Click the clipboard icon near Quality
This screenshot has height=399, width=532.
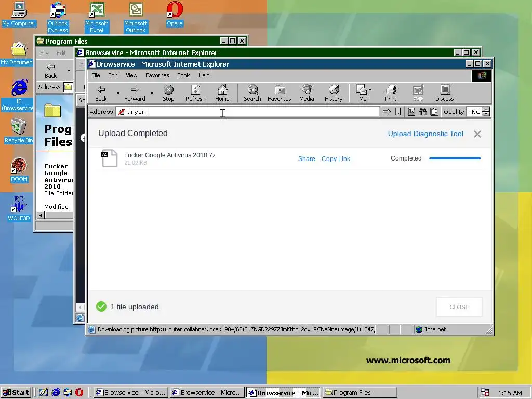(434, 112)
